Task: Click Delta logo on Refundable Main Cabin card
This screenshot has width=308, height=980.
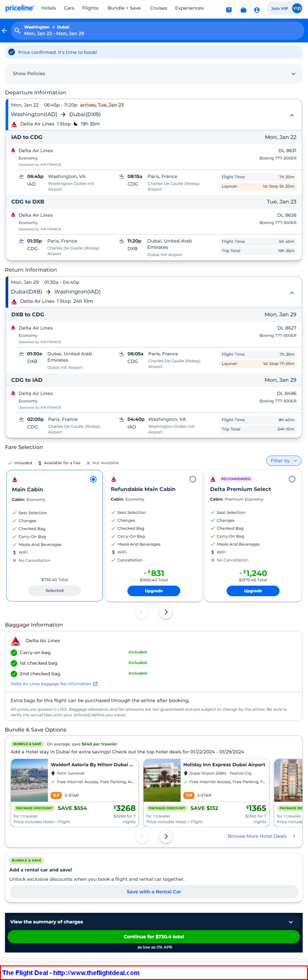Action: 114,479
